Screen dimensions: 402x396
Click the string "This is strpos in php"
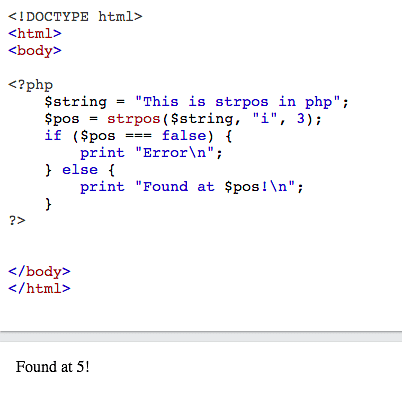pyautogui.click(x=237, y=102)
